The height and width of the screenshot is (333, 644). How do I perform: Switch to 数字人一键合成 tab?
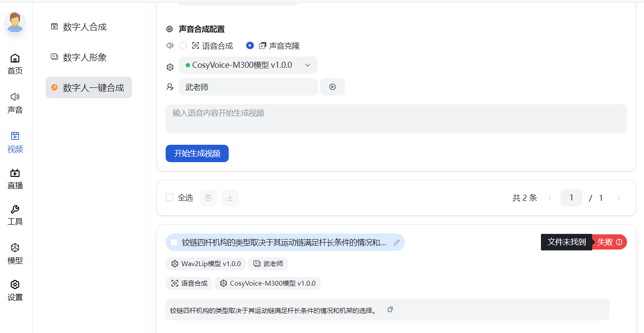[89, 88]
